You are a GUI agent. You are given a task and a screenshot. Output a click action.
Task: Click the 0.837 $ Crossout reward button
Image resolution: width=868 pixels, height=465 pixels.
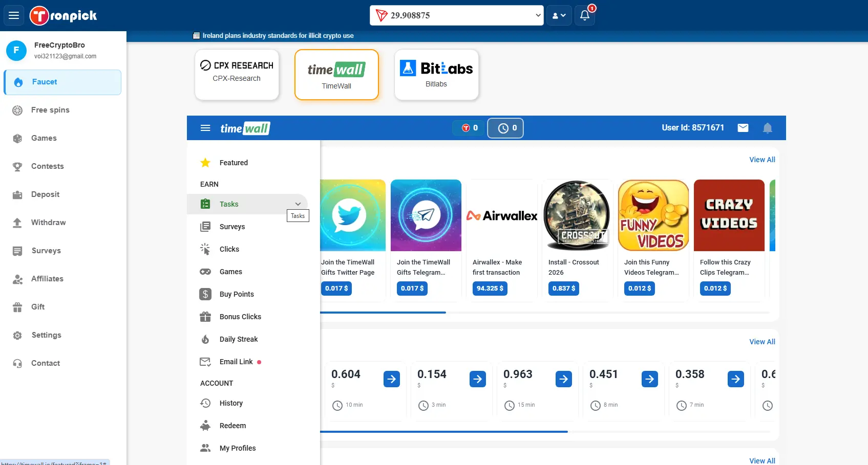(x=564, y=289)
